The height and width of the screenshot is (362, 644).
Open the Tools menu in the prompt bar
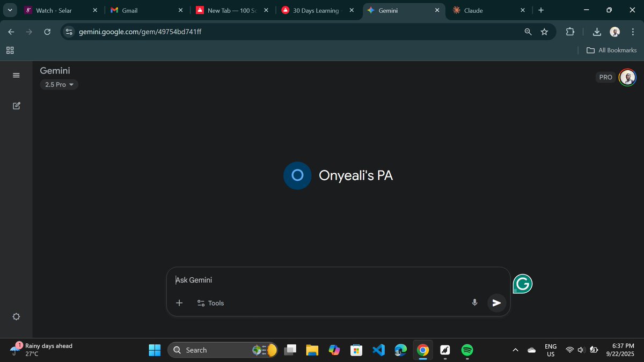tap(210, 302)
